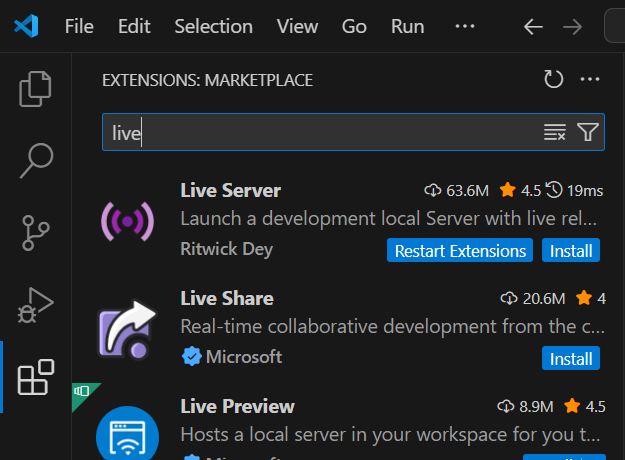
Task: Select the Live Server extension title
Action: [230, 190]
